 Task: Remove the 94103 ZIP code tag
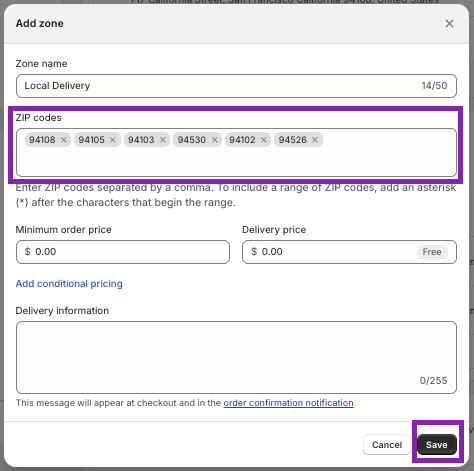(163, 140)
